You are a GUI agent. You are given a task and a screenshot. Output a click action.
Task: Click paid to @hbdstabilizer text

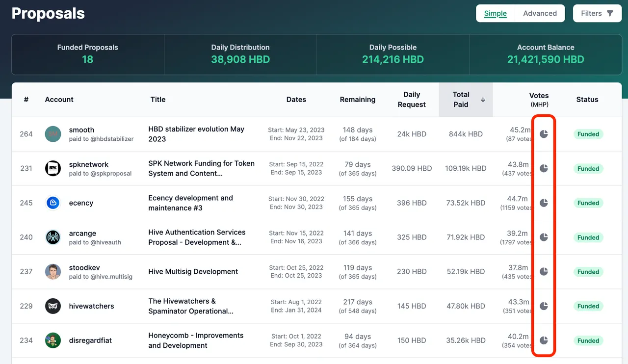101,139
